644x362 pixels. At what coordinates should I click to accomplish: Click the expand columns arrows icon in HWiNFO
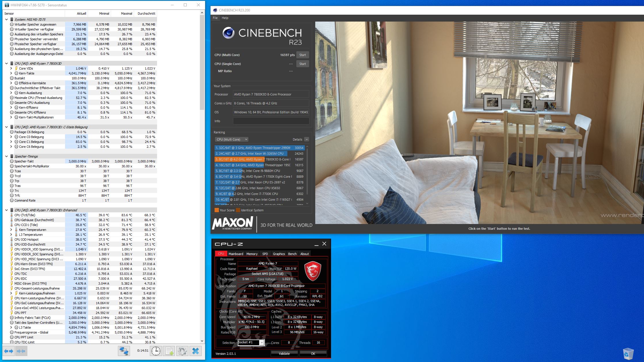click(9, 351)
